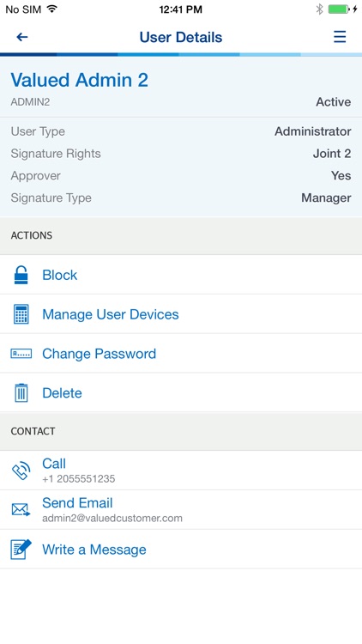This screenshot has width=362, height=644.
Task: Click the User Details title
Action: click(x=181, y=38)
